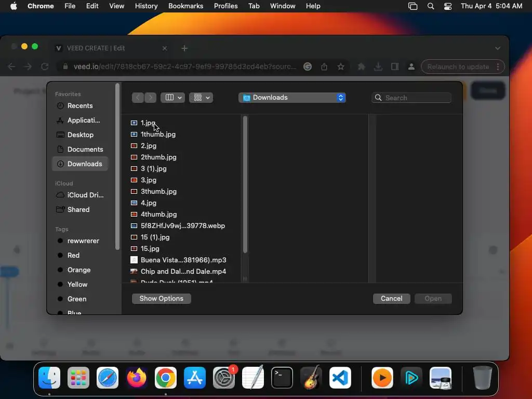
Task: Click Cancel in file dialog
Action: pos(392,299)
